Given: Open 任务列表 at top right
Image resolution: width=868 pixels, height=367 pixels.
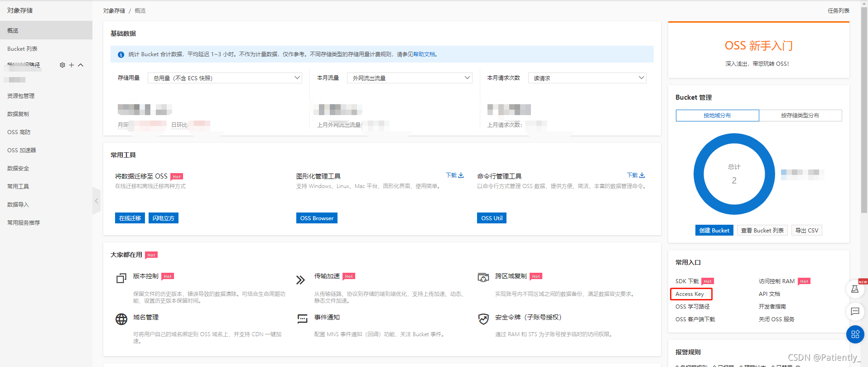Looking at the screenshot, I should click(x=839, y=10).
